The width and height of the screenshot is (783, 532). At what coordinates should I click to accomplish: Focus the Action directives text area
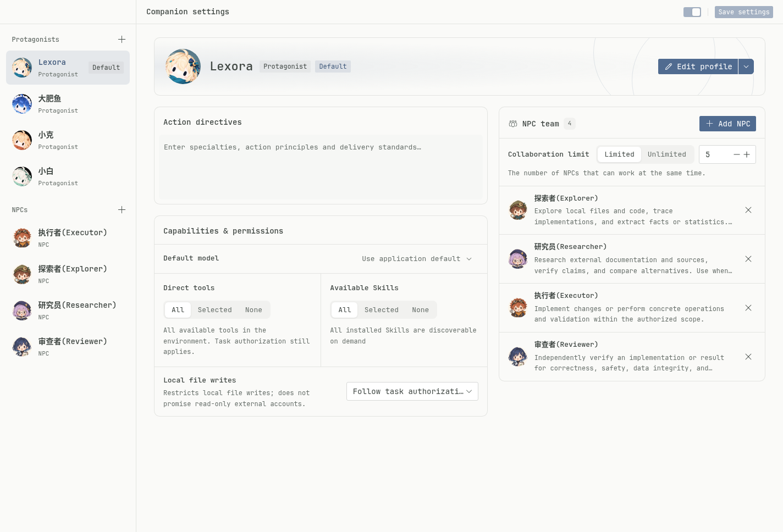pyautogui.click(x=321, y=167)
